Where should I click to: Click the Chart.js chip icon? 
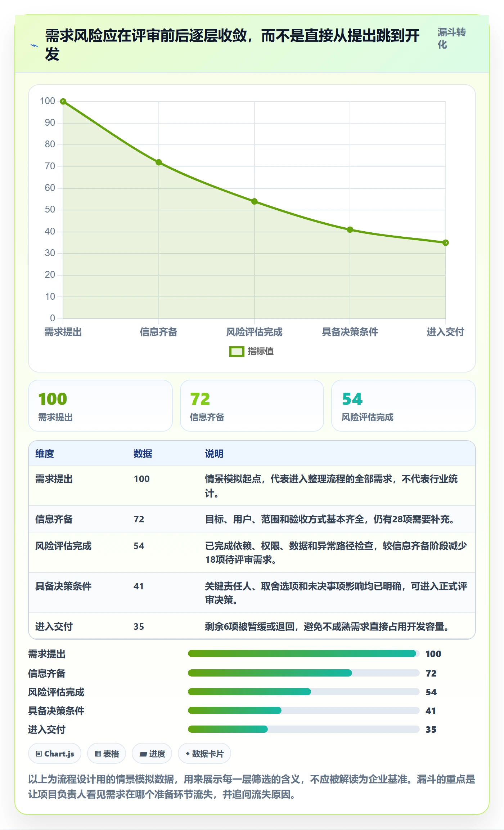pos(39,754)
